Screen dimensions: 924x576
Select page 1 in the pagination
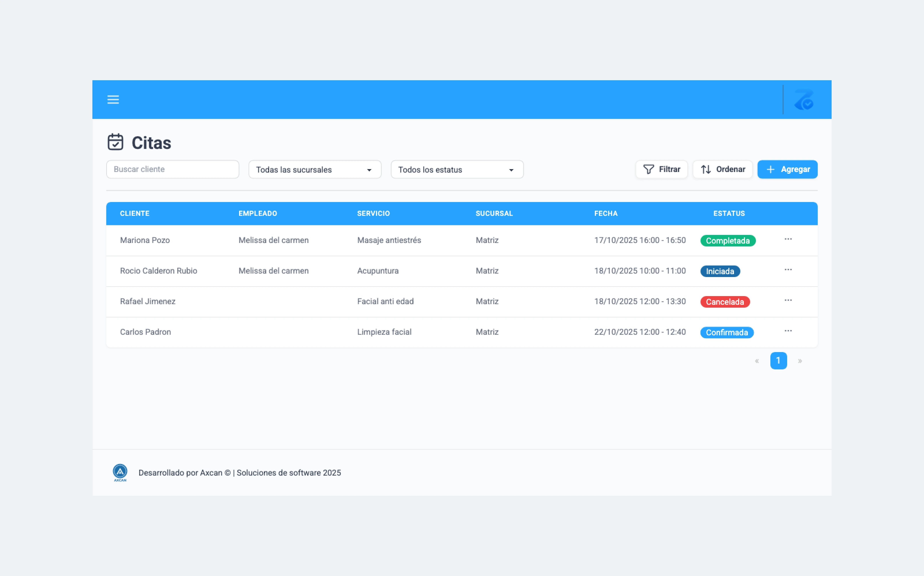click(778, 361)
